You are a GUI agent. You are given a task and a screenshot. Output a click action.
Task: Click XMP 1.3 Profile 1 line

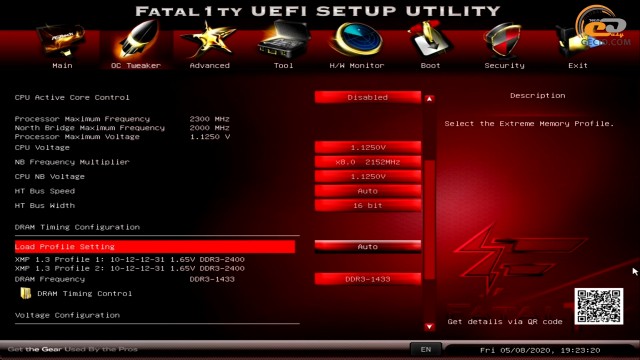point(129,259)
